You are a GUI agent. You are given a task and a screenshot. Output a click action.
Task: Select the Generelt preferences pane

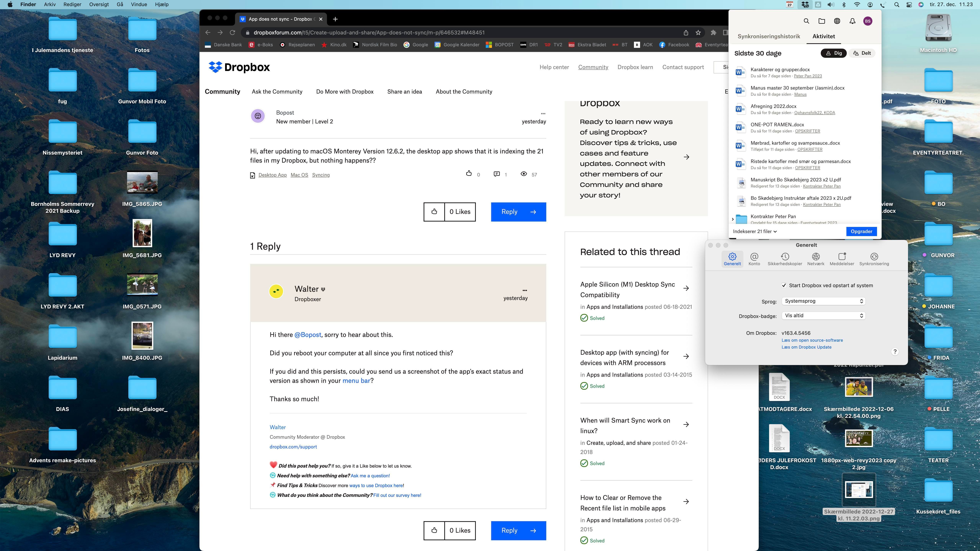(732, 259)
